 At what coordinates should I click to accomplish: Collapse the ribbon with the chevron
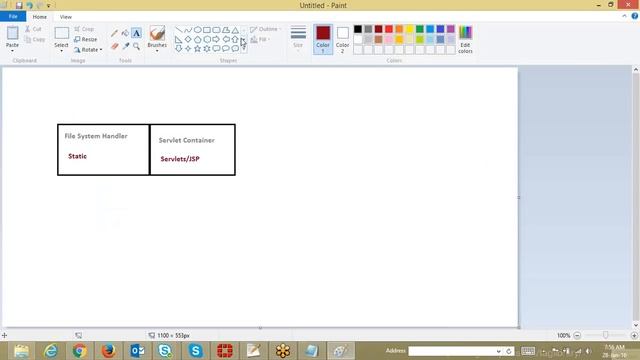pyautogui.click(x=624, y=16)
